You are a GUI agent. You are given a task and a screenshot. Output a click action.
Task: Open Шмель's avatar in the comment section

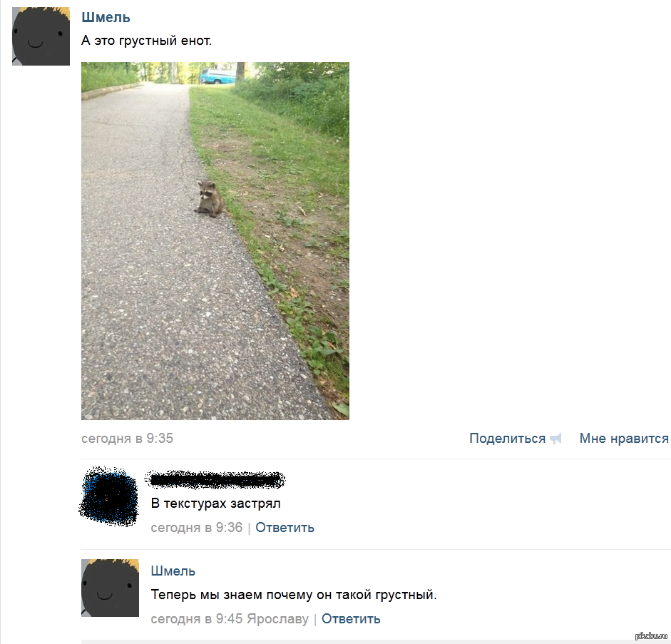click(110, 588)
